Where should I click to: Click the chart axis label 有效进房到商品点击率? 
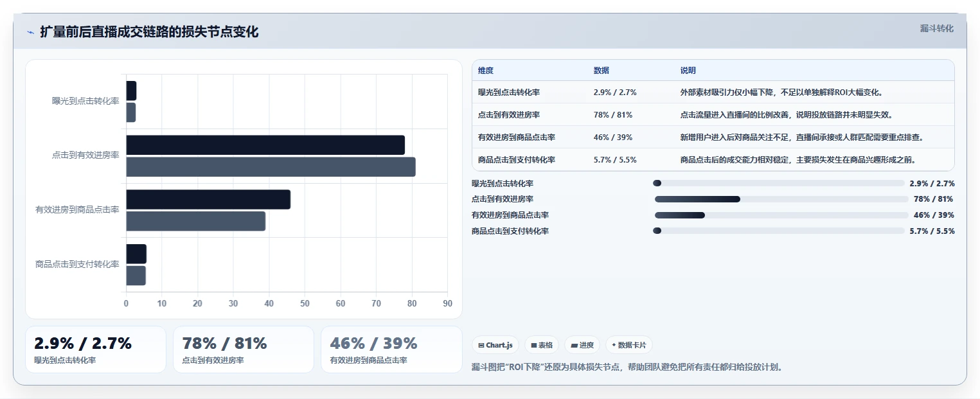[x=77, y=210]
